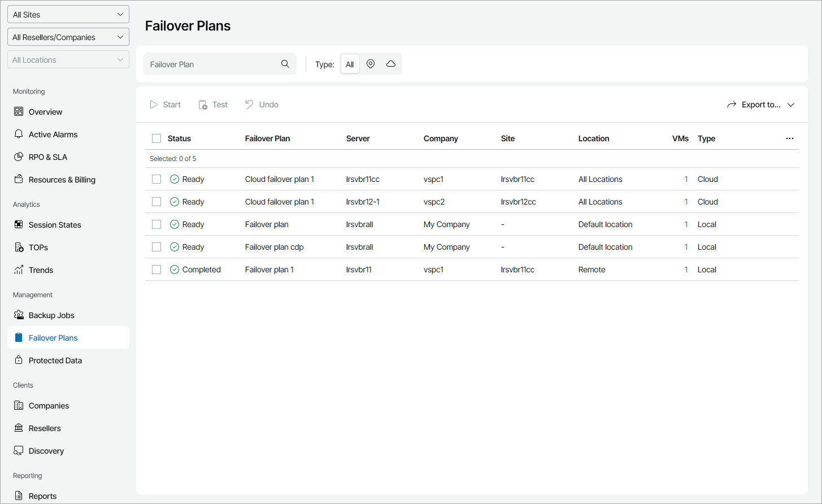Expand the All Resellers/Companies dropdown
The image size is (822, 504).
68,37
